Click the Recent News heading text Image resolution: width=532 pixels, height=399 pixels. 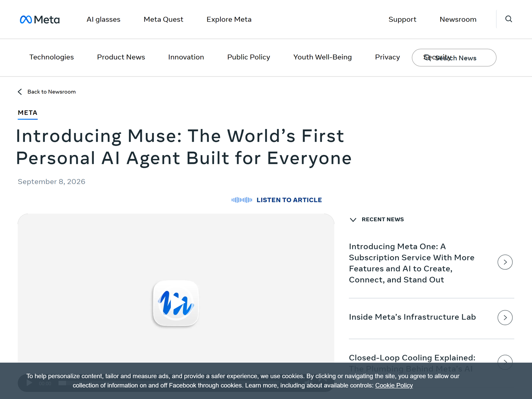pos(383,219)
